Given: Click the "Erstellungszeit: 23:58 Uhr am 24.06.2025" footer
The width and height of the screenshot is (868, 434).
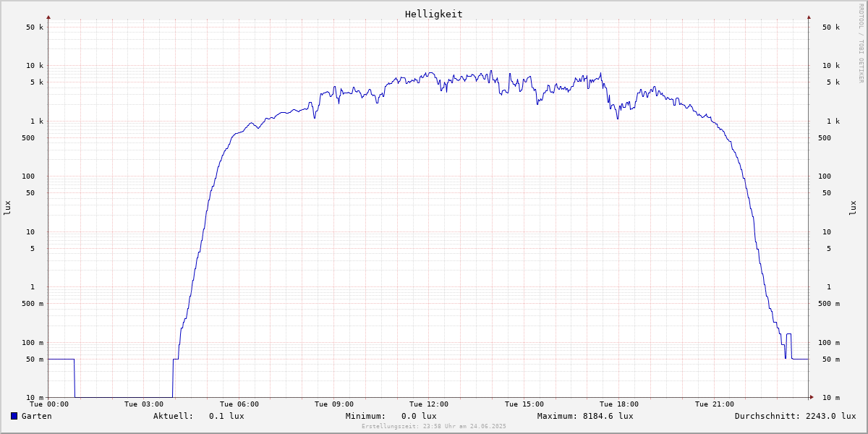Looking at the screenshot, I should tap(434, 426).
